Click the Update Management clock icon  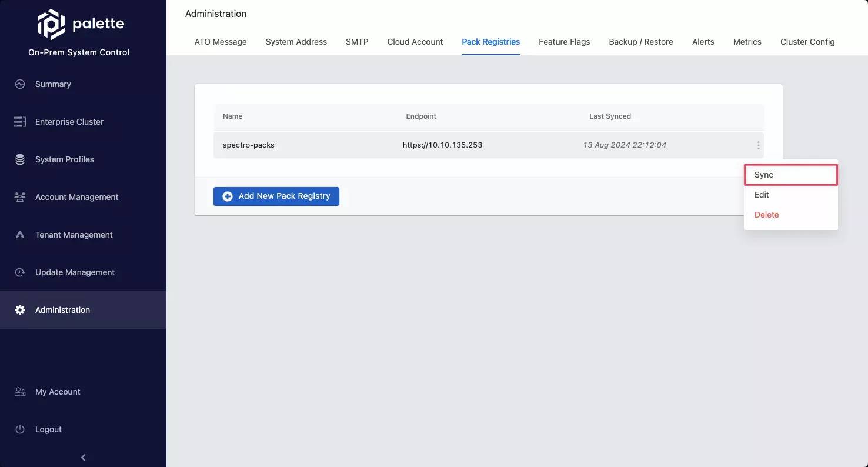20,272
